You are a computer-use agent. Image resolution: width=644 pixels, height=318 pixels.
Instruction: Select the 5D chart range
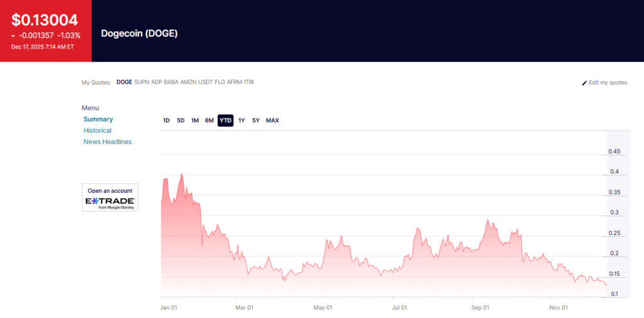(x=180, y=120)
